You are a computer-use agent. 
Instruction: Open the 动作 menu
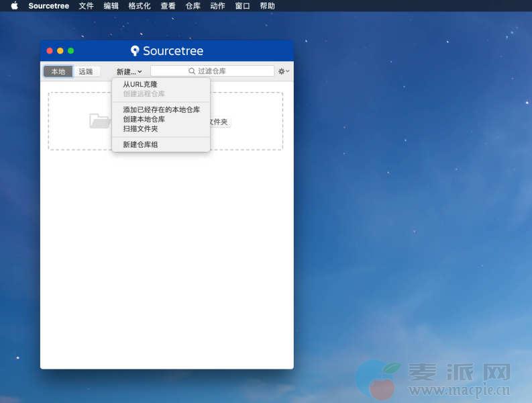click(x=217, y=6)
